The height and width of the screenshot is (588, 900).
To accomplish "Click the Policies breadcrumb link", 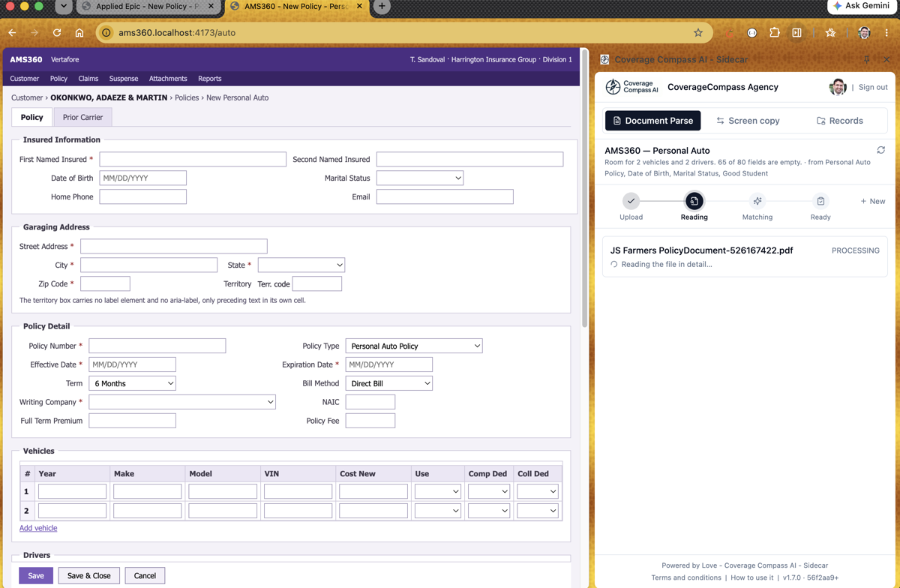I will tap(187, 97).
